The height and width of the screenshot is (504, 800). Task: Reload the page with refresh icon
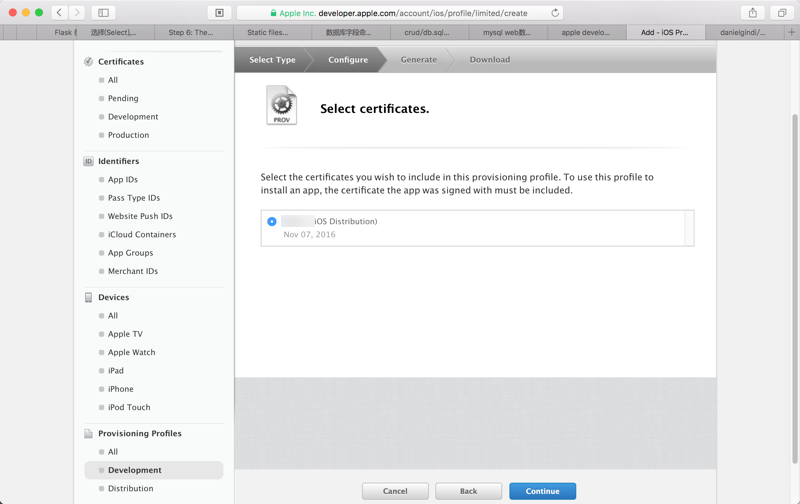[x=555, y=13]
